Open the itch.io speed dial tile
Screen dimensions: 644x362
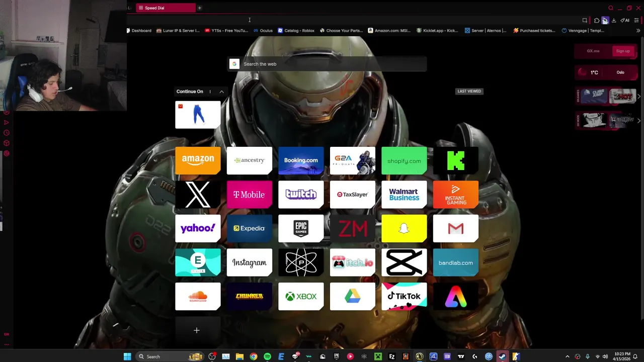[353, 262]
